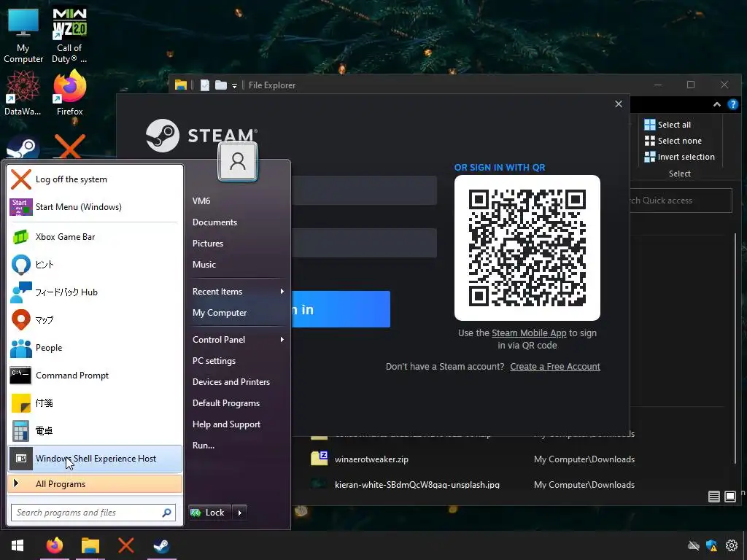The height and width of the screenshot is (560, 747).
Task: Select kieran-white unsplash.jpg file
Action: [x=417, y=484]
